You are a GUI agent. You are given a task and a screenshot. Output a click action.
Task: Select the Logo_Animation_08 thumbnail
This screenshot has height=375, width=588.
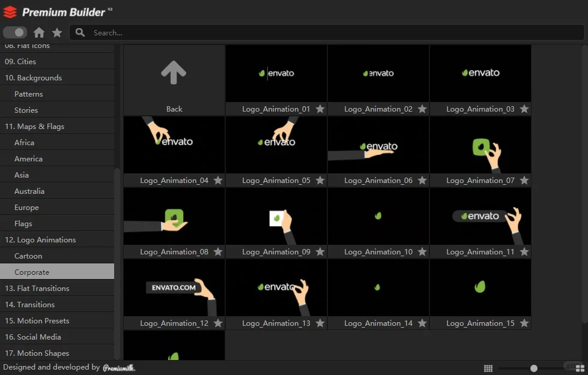tap(174, 216)
